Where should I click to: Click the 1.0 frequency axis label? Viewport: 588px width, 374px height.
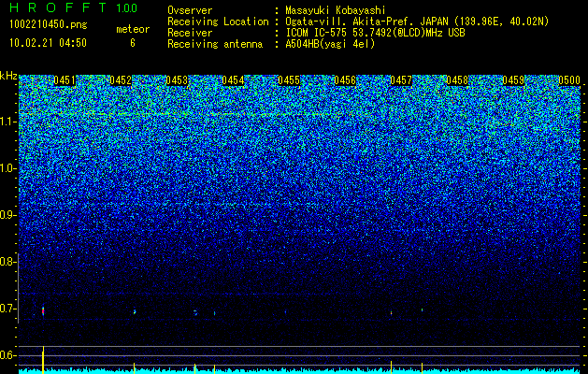pyautogui.click(x=7, y=168)
